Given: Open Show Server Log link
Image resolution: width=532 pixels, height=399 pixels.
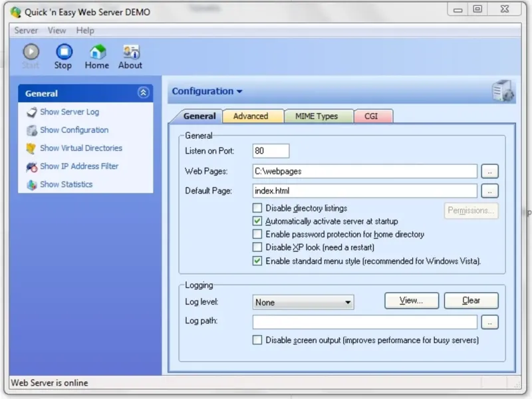Looking at the screenshot, I should tap(70, 112).
